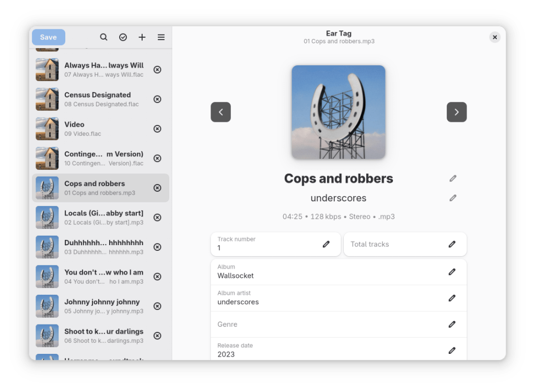Click the pencil icon beside the underscores artist

click(x=452, y=198)
